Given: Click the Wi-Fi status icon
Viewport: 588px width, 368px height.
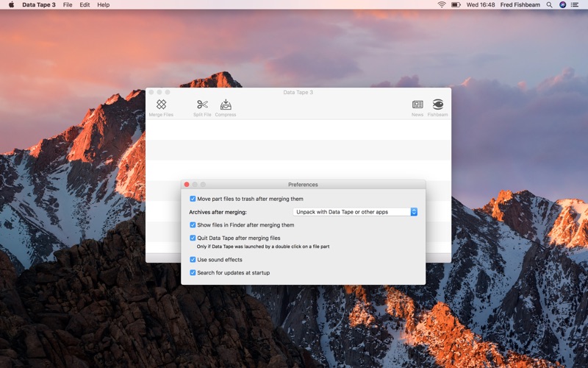Looking at the screenshot, I should (x=442, y=5).
